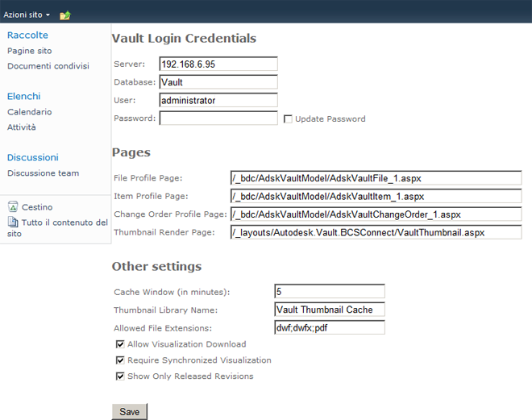Focus the User input field
The image size is (532, 420).
(x=218, y=100)
